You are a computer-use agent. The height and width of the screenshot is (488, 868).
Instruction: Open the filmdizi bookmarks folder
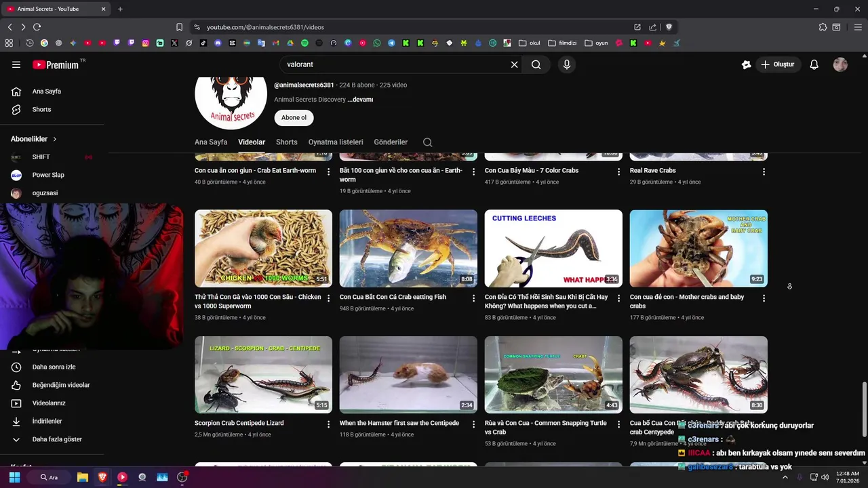pos(562,43)
